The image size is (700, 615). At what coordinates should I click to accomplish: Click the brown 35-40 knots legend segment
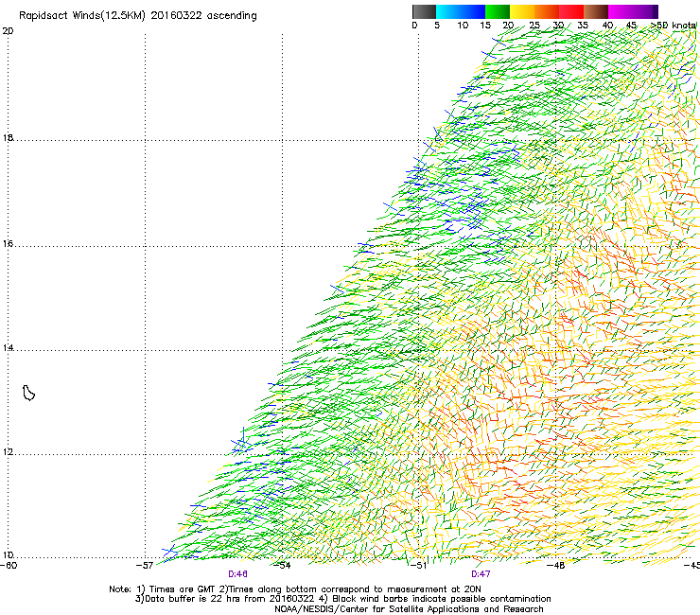[x=596, y=11]
